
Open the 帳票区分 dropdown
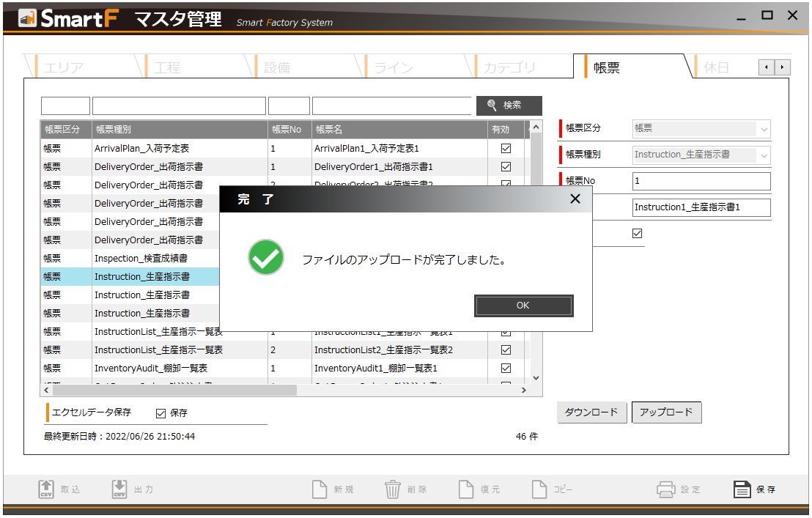point(764,130)
